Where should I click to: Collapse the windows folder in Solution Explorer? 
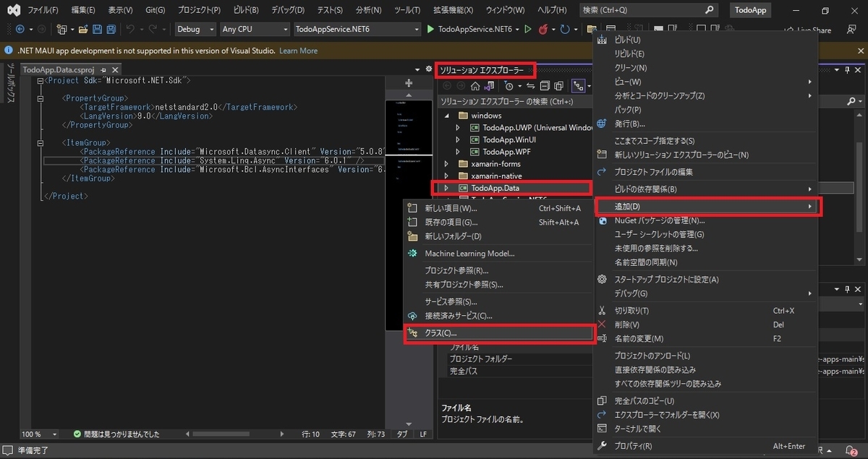click(446, 115)
